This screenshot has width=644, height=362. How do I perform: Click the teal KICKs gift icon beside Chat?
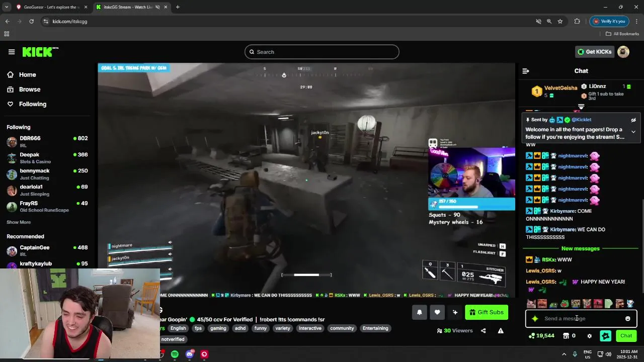click(x=606, y=336)
